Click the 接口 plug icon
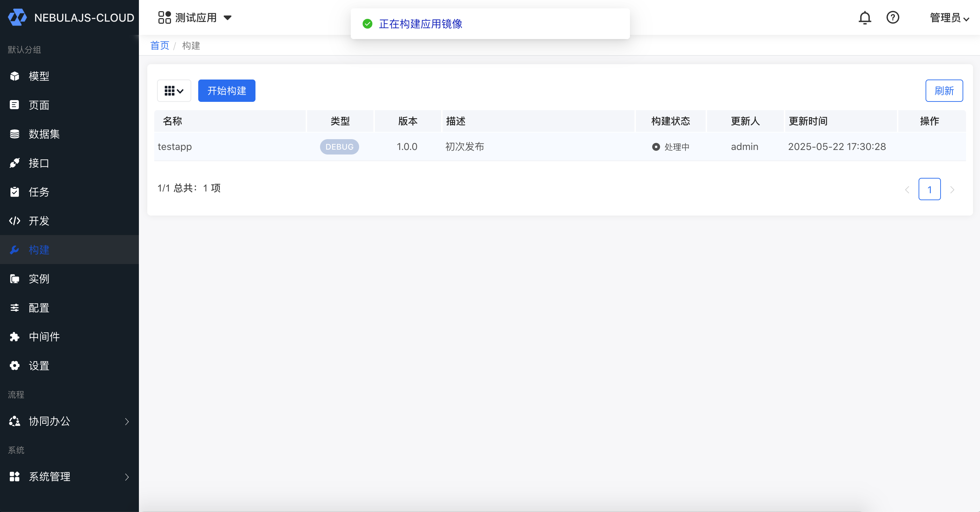Screen dimensions: 980x512 coord(14,163)
